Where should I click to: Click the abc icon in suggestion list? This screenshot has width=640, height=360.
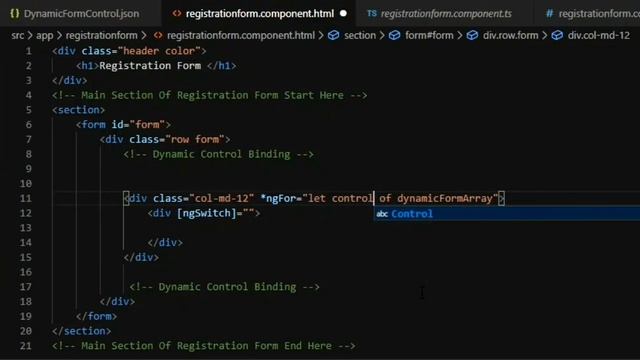[x=382, y=214]
